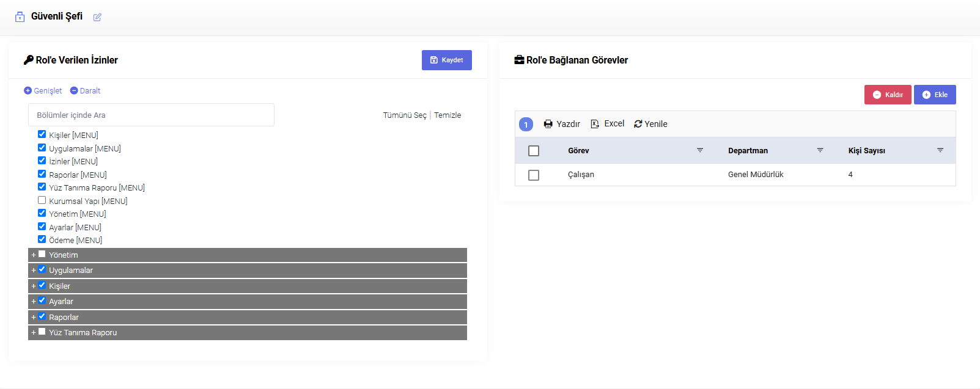This screenshot has width=980, height=389.
Task: Uncheck the Raporlar section bar checkbox
Action: click(x=42, y=316)
